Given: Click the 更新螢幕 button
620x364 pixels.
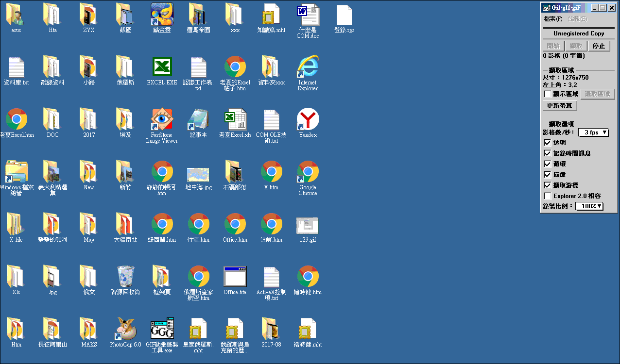Looking at the screenshot, I should coord(560,106).
